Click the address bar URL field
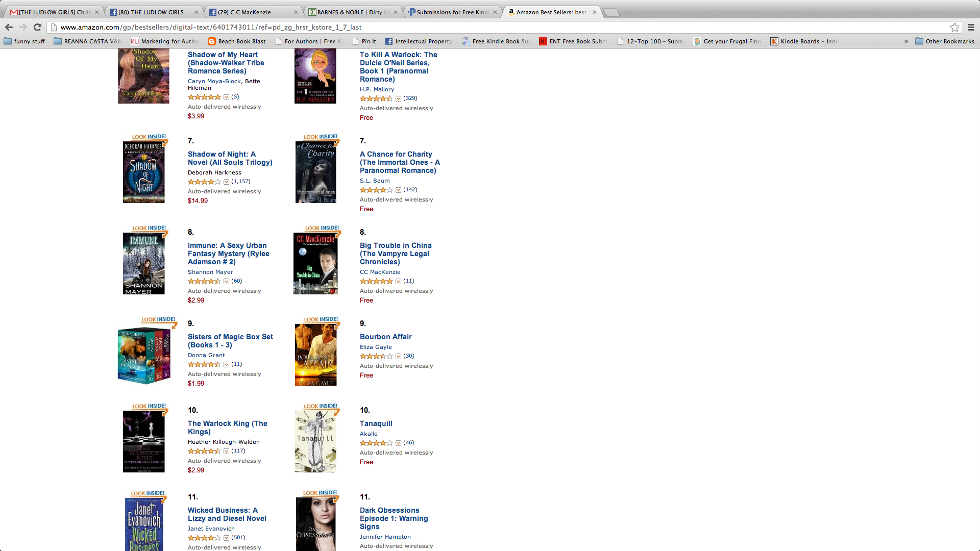Screen dimensions: 980x551 [500, 28]
